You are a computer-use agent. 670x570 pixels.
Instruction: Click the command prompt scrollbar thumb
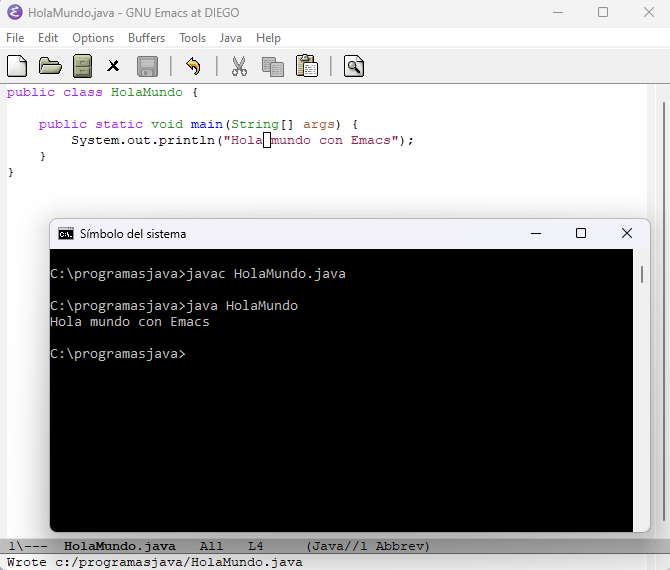(642, 274)
